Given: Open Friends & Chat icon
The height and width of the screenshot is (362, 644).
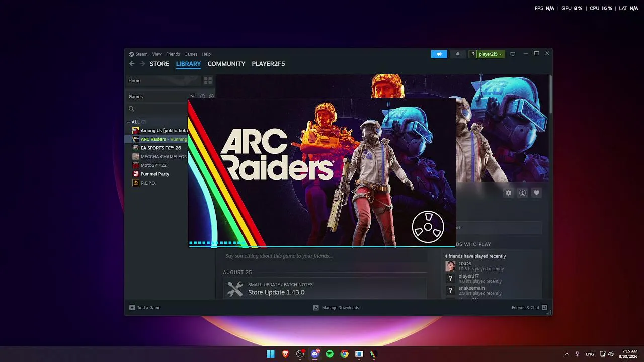Looking at the screenshot, I should coord(544,307).
